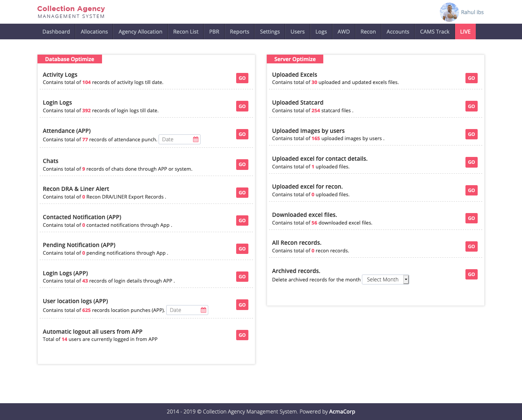Switch to the Agency Allocation tab

click(x=140, y=32)
